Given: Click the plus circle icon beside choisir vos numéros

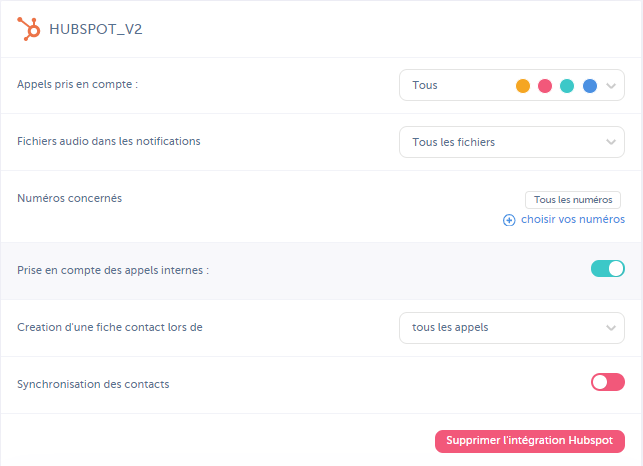Looking at the screenshot, I should [509, 220].
